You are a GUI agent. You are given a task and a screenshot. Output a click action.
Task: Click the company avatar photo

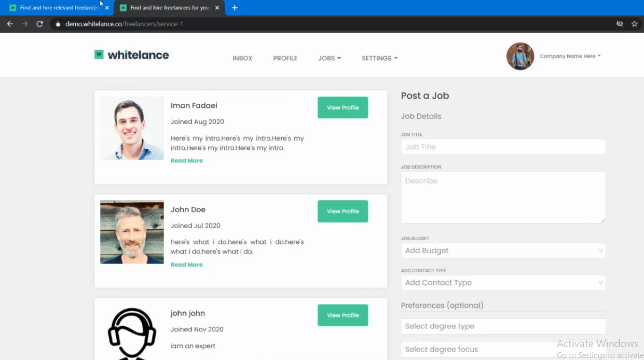(x=520, y=56)
